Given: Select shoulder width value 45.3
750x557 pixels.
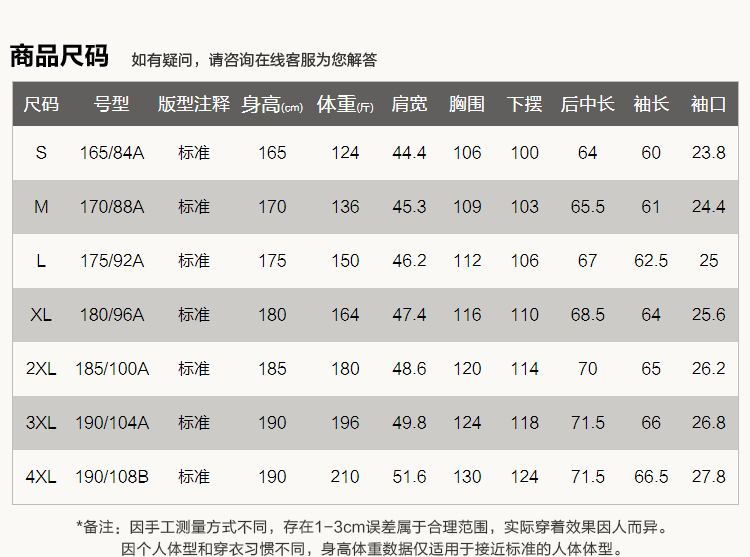Looking at the screenshot, I should tap(409, 207).
